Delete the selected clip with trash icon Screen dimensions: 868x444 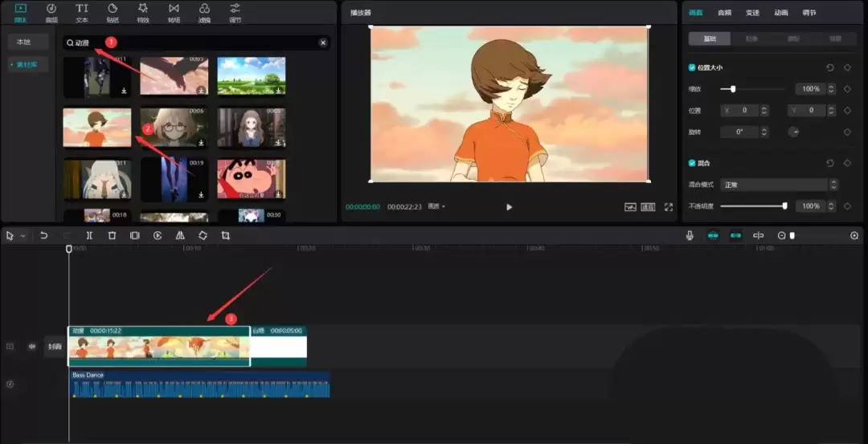[x=112, y=235]
